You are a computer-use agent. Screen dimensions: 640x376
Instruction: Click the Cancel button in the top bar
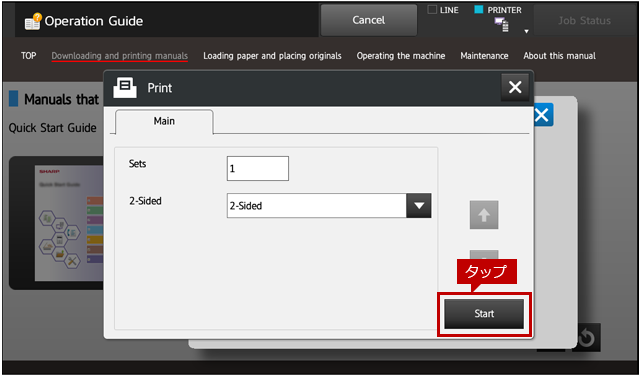[x=369, y=20]
